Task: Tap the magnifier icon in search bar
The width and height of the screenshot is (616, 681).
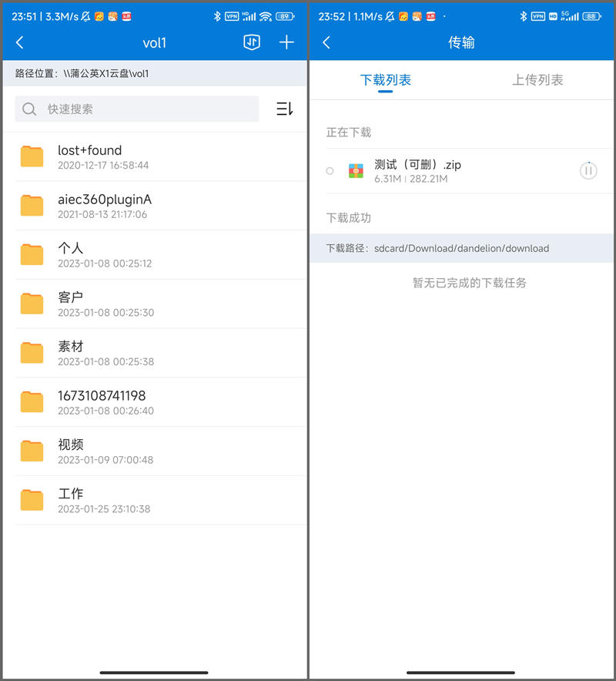Action: (29, 109)
